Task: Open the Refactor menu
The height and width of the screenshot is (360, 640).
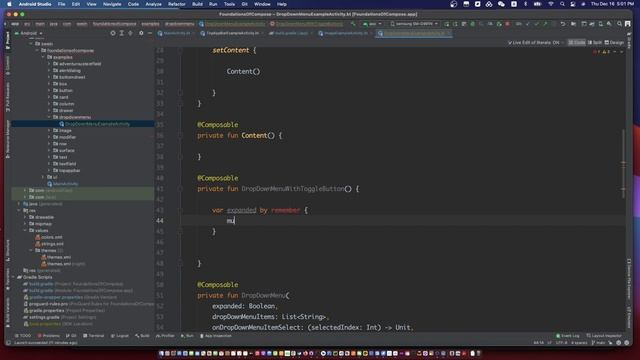Action: [177, 4]
